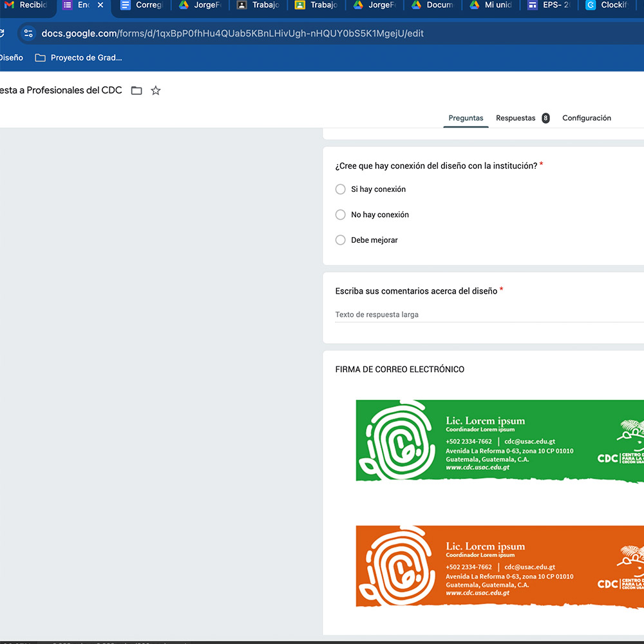Open the second JorgeF Google Drive tab
Image resolution: width=644 pixels, height=644 pixels.
375,5
